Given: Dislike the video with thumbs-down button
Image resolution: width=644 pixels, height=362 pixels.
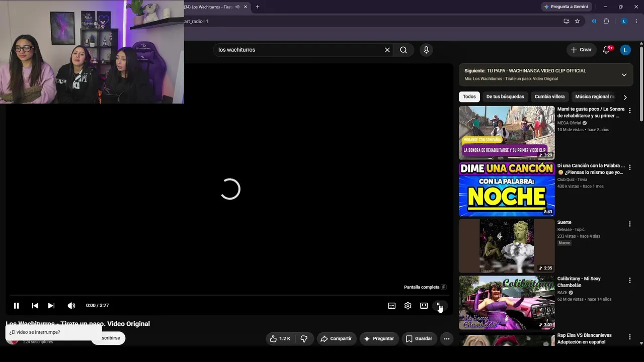Looking at the screenshot, I should point(304,339).
